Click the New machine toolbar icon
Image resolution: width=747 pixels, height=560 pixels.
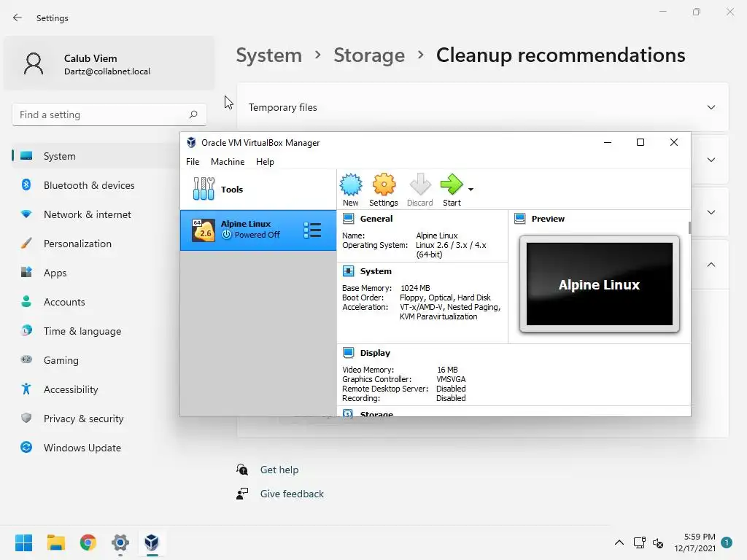click(351, 190)
